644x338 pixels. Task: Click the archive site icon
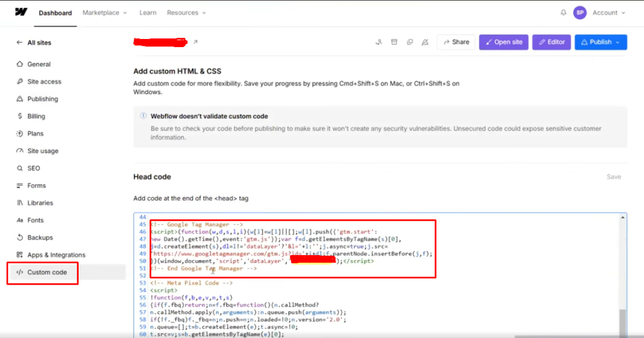394,42
